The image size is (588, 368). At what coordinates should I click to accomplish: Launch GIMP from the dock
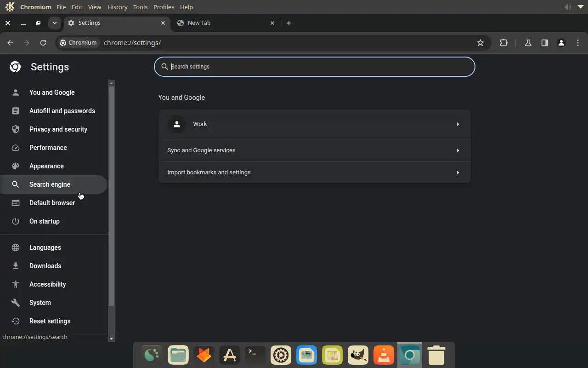tap(358, 355)
